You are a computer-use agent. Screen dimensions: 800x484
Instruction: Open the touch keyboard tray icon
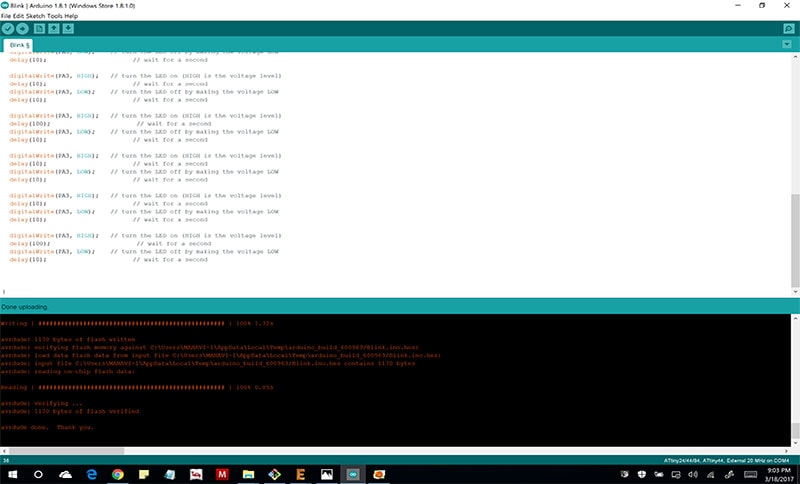pos(751,474)
